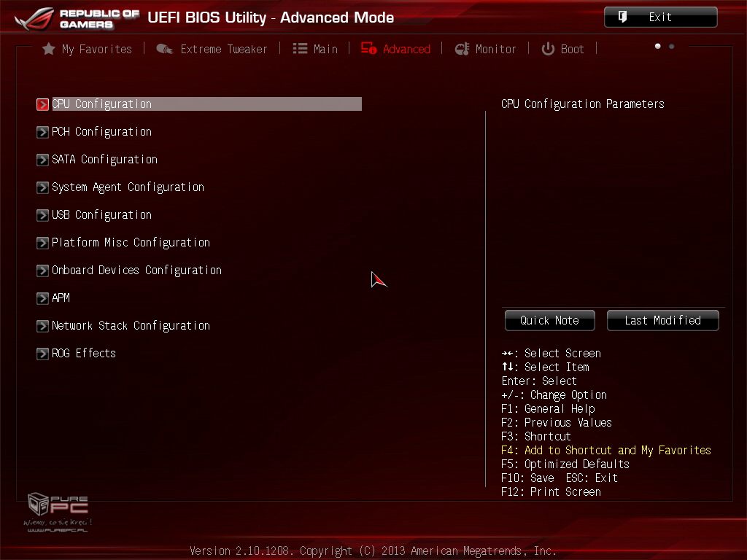Click the Monitor tab thermometer icon
The height and width of the screenshot is (560, 747).
[x=462, y=49]
